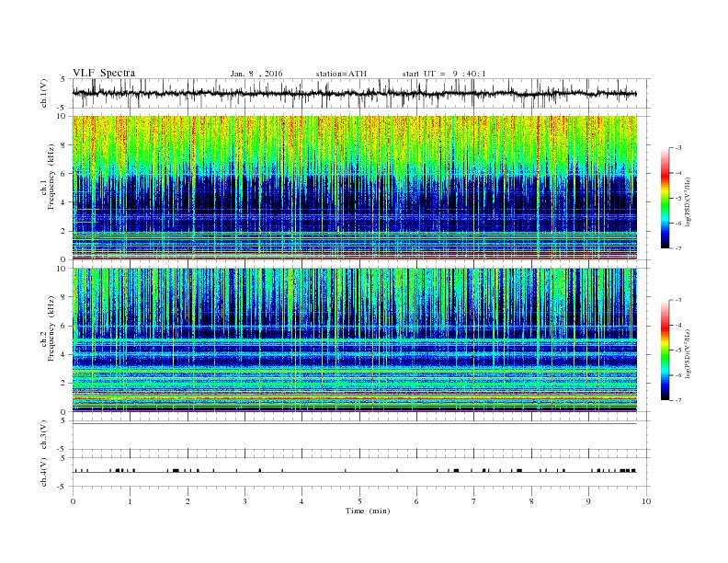This screenshot has width=728, height=563.
Task: Click the '10' tick label on time axis
Action: pyautogui.click(x=646, y=501)
